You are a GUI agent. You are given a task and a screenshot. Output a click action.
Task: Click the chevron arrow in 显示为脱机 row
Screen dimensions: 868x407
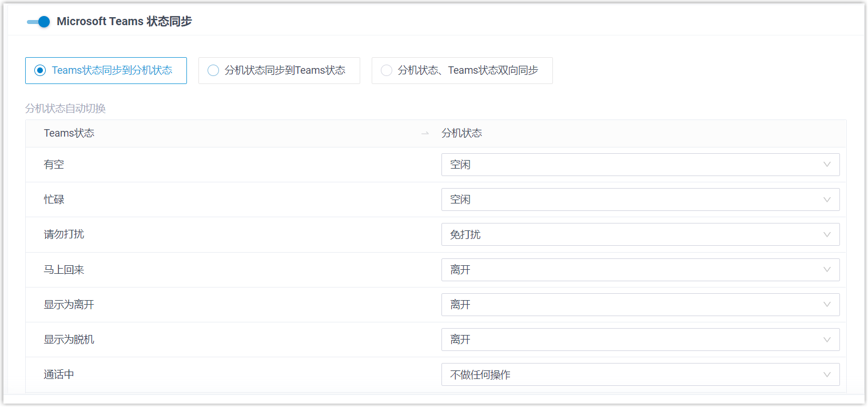pos(827,340)
